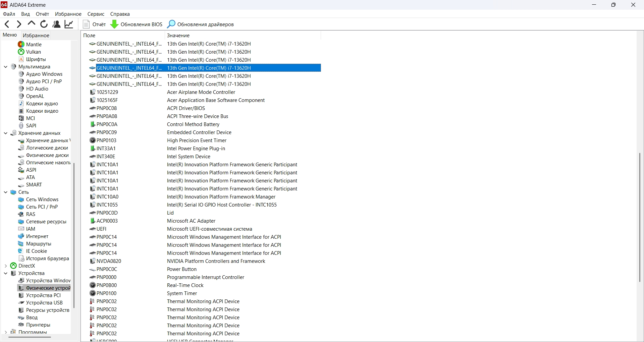Expand the Программы tree node
644x342 pixels.
(6, 332)
